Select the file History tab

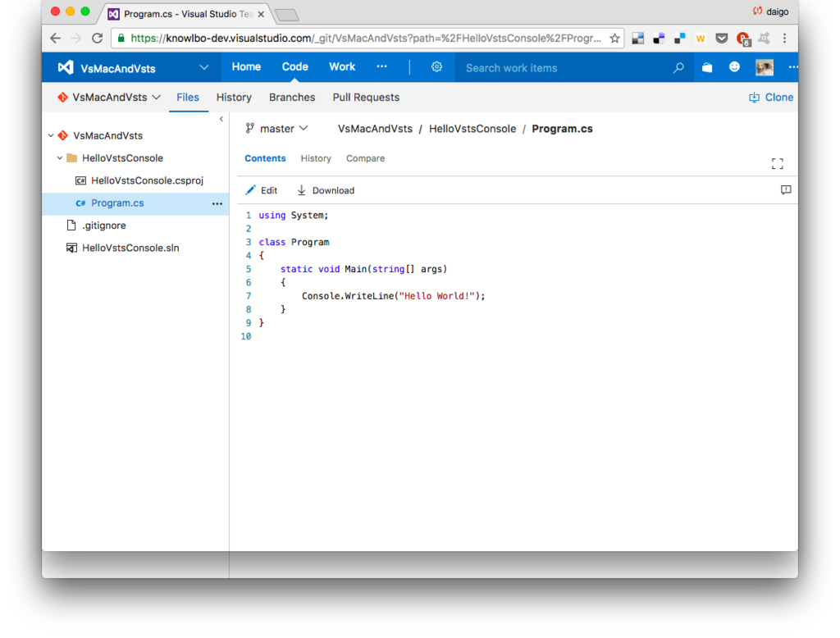coord(316,158)
